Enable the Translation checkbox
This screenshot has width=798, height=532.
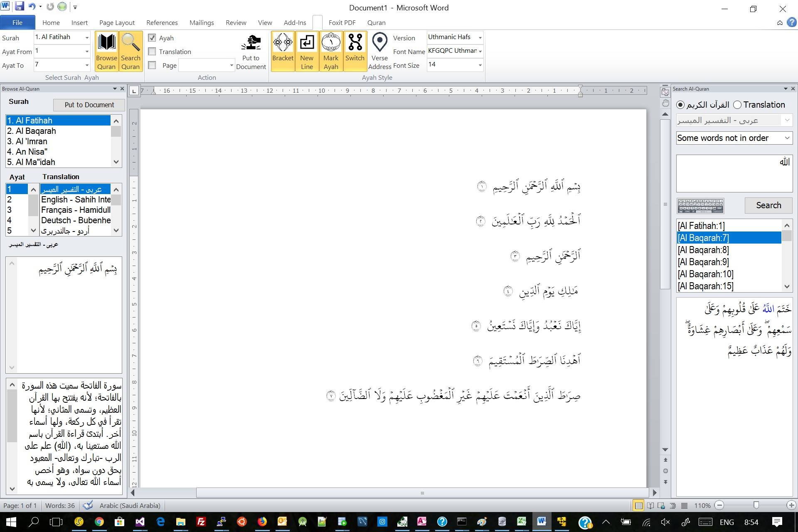152,52
